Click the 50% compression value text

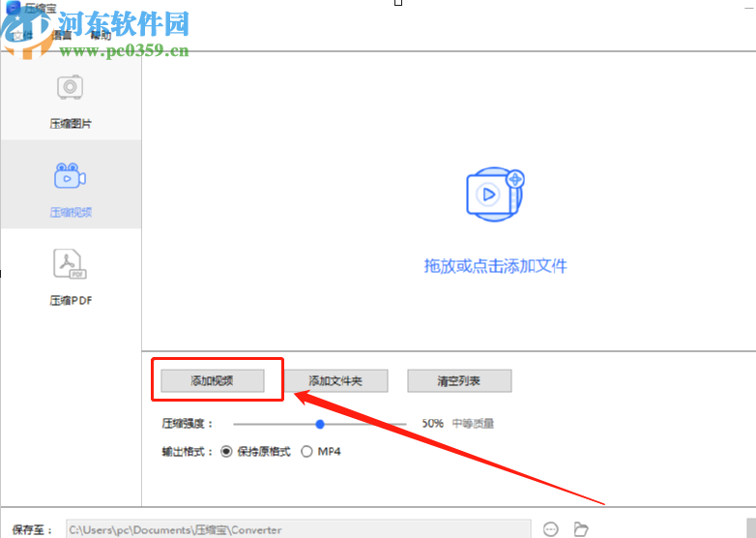pos(432,424)
